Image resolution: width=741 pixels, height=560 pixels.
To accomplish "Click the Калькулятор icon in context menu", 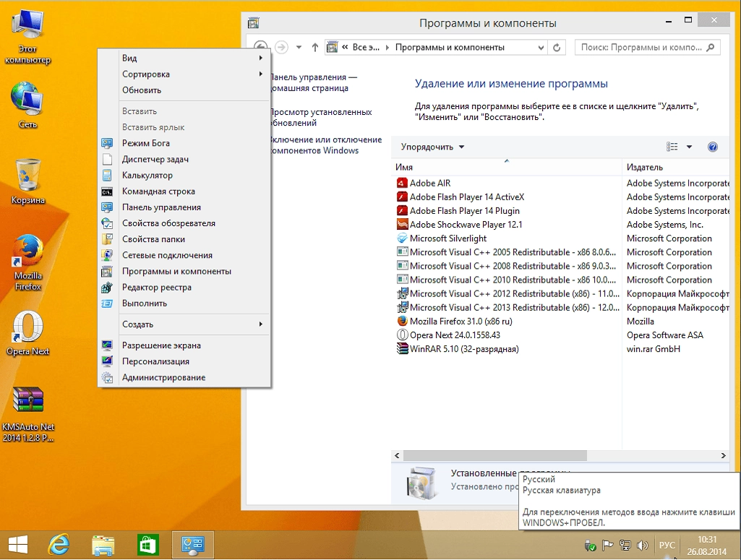I will click(107, 175).
